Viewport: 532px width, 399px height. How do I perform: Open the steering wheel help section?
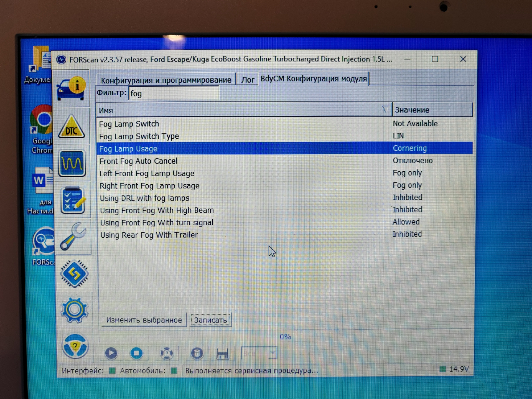[75, 347]
